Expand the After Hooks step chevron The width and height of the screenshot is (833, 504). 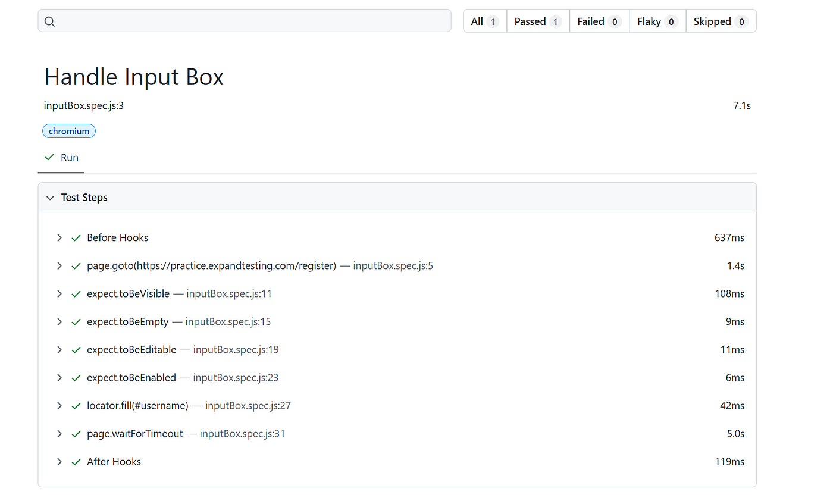(59, 462)
